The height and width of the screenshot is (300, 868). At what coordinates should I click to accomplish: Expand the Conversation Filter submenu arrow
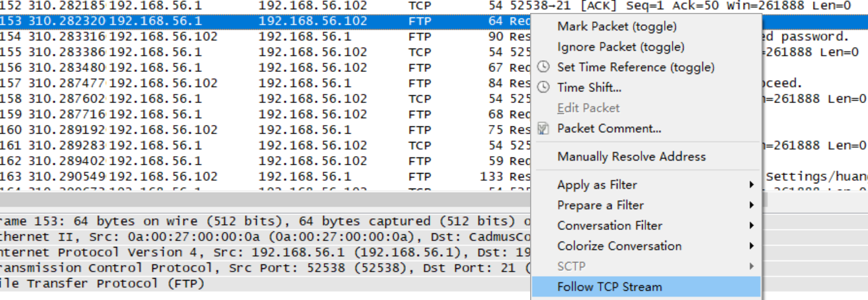click(751, 225)
